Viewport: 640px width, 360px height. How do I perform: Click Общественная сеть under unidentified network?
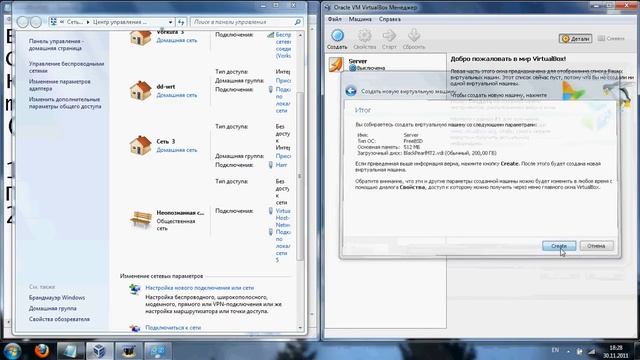tap(176, 225)
